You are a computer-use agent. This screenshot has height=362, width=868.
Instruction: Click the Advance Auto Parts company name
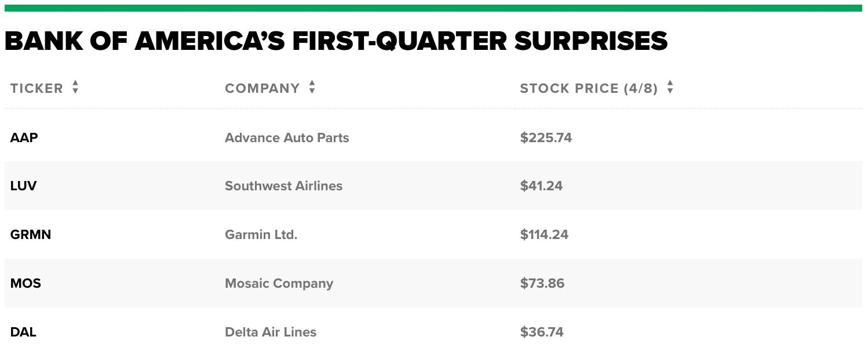[287, 137]
